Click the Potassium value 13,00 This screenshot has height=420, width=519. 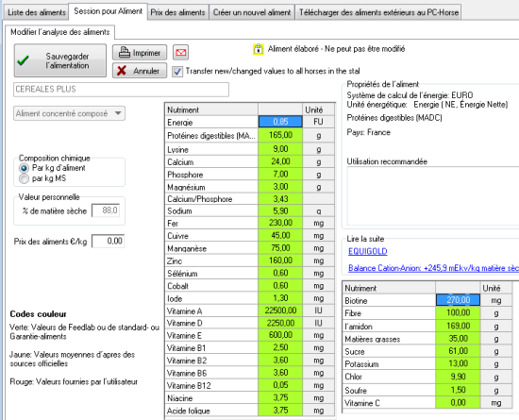tap(458, 363)
